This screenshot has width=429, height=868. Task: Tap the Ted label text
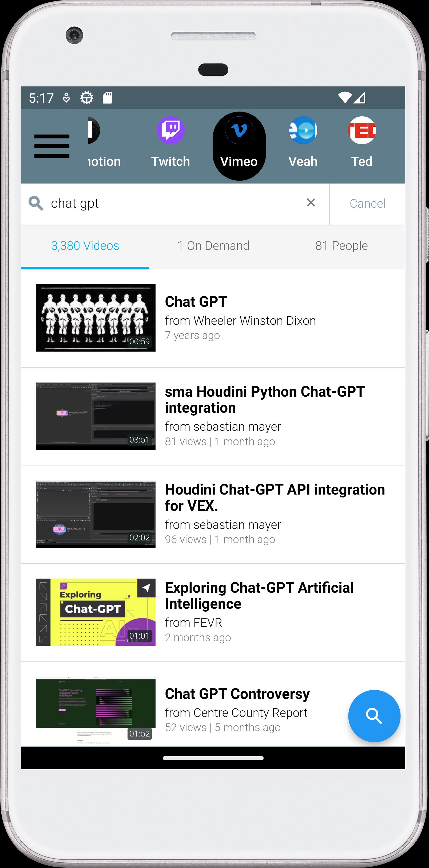pyautogui.click(x=362, y=161)
